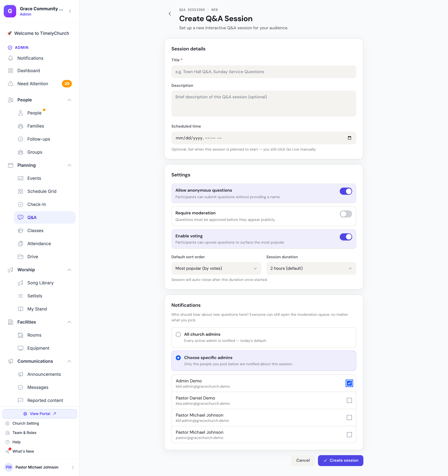
Task: Open the View Portal link
Action: [x=40, y=414]
